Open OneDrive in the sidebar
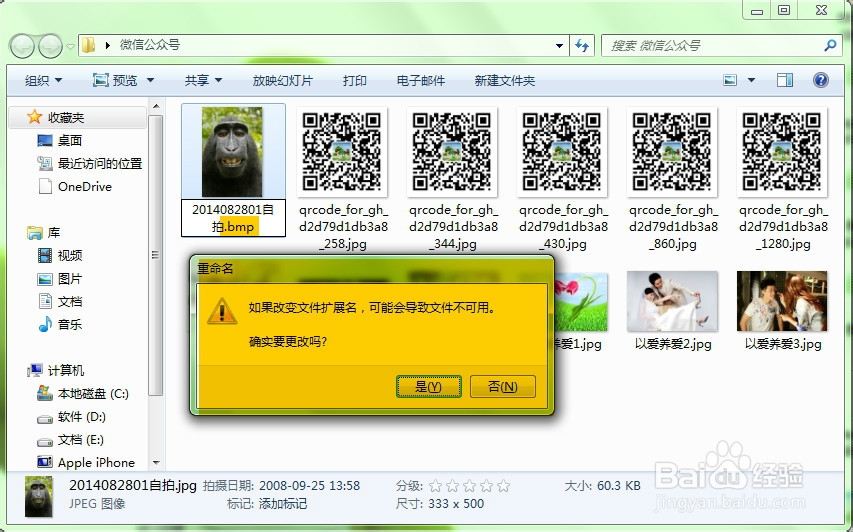The image size is (853, 532). 75,187
